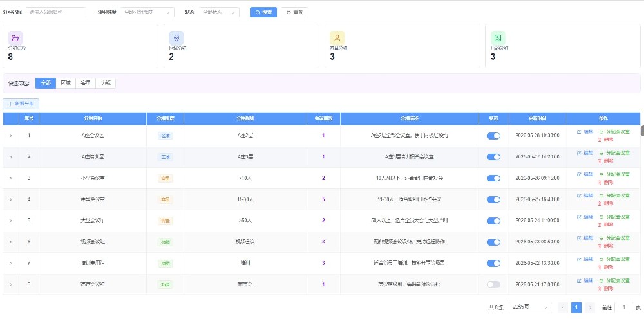Screen dimensions: 644x319
Task: Click the 重置 reset button
Action: 294,12
